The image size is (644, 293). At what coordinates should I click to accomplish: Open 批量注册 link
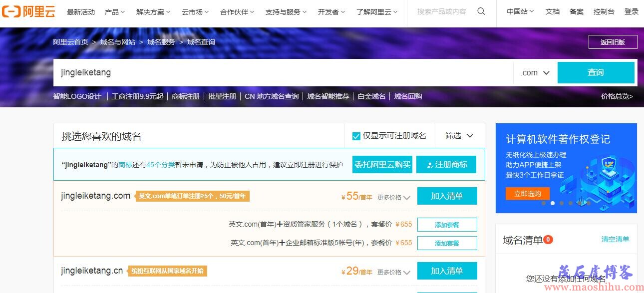click(222, 96)
